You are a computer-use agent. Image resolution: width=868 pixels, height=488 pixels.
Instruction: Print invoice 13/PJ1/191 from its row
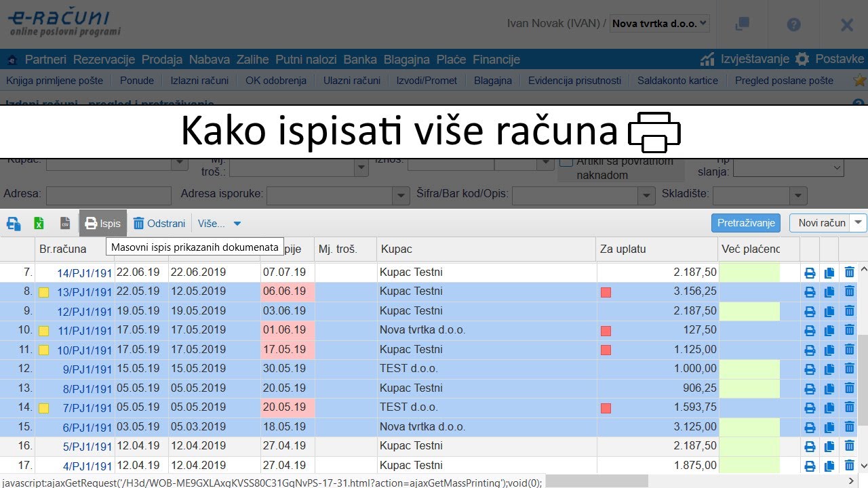[x=810, y=291]
